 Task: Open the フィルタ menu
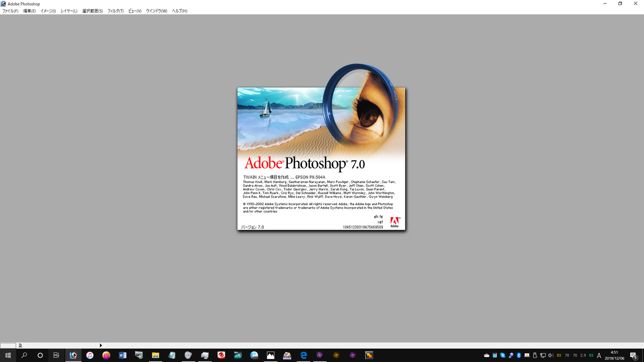(x=115, y=10)
